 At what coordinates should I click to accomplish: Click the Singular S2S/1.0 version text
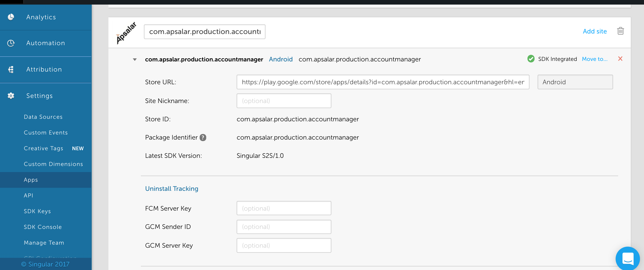pos(260,156)
